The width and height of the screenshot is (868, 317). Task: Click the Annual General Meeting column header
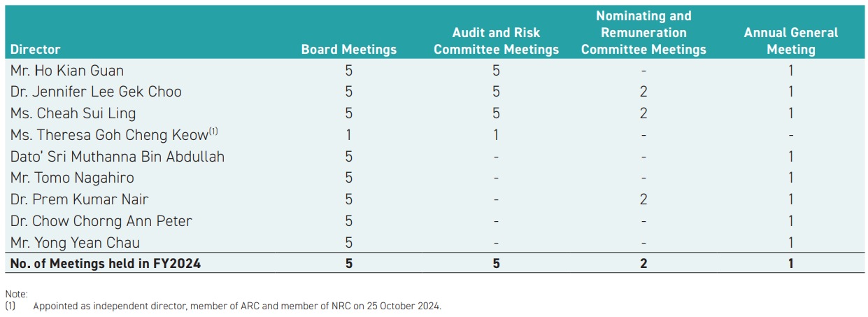pos(790,41)
